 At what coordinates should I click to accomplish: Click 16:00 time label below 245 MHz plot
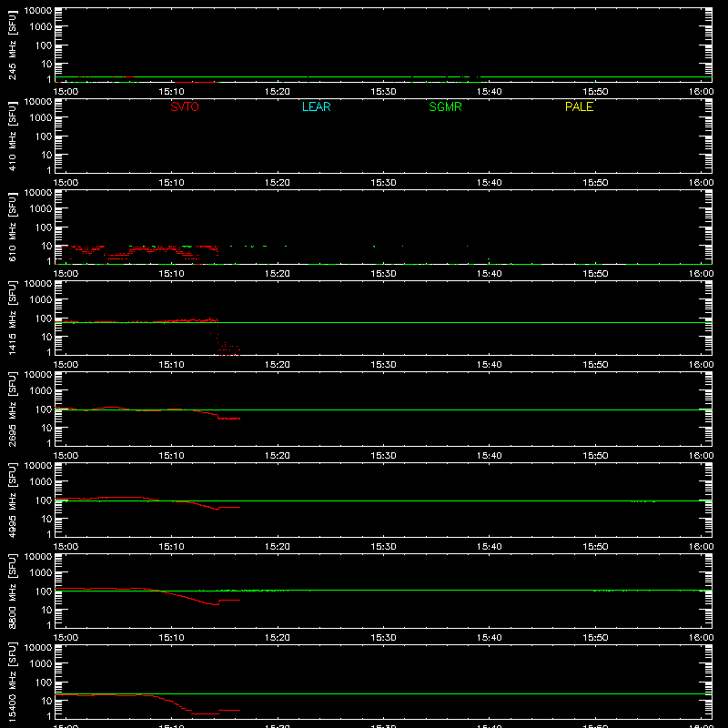click(x=701, y=92)
